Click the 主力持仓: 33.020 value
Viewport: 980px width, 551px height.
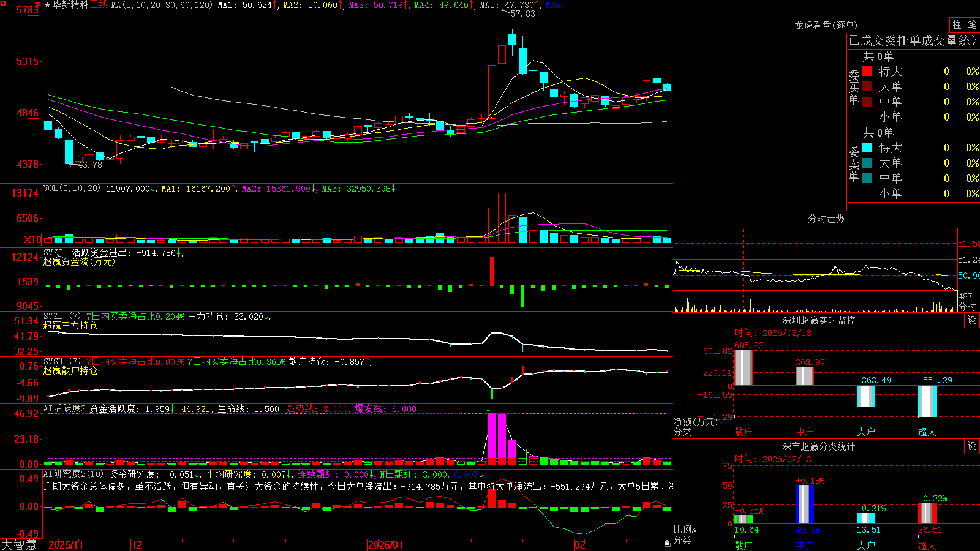[x=225, y=317]
